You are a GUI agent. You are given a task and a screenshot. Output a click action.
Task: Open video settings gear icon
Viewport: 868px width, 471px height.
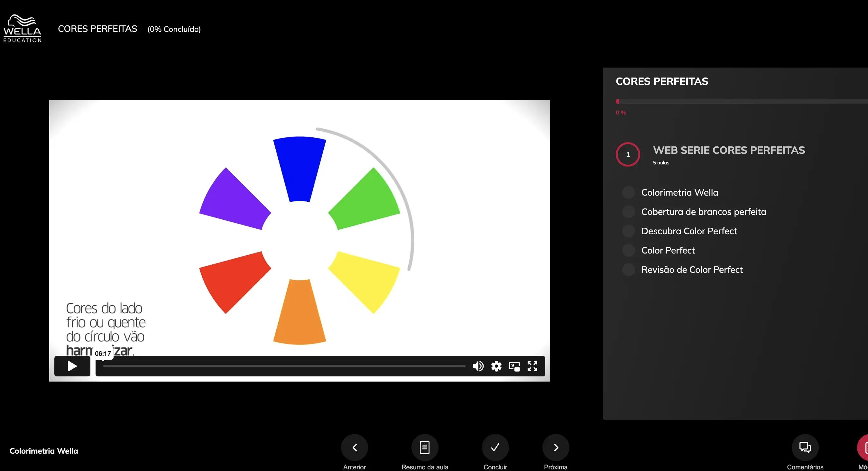click(x=496, y=366)
